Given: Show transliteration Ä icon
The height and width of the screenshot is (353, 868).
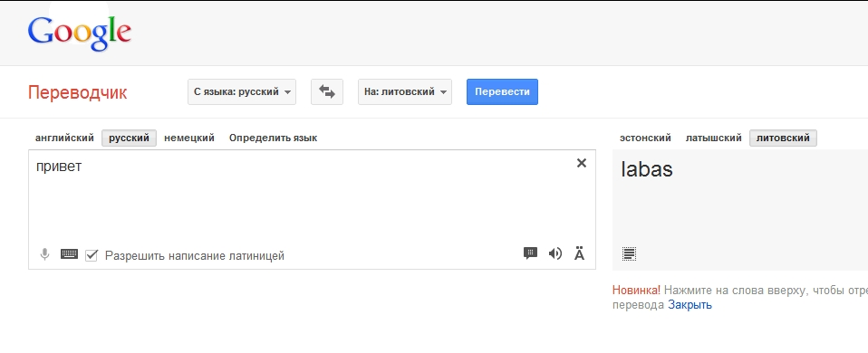Looking at the screenshot, I should pyautogui.click(x=580, y=253).
